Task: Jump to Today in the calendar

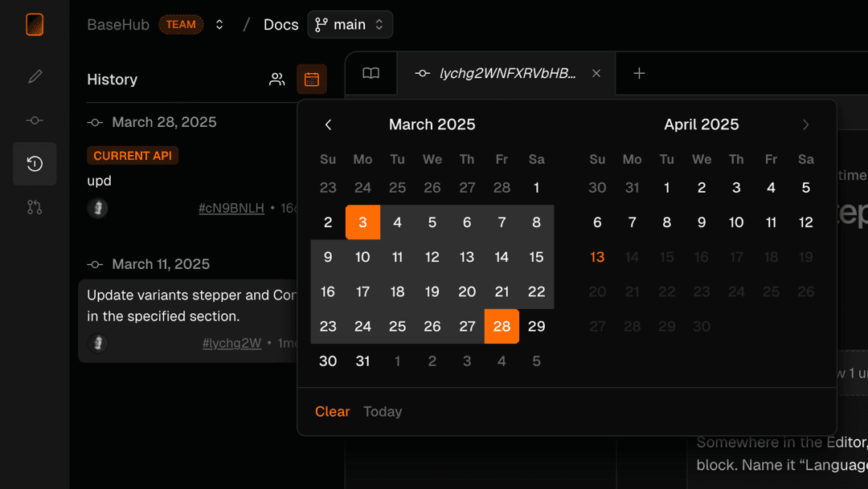Action: [383, 412]
